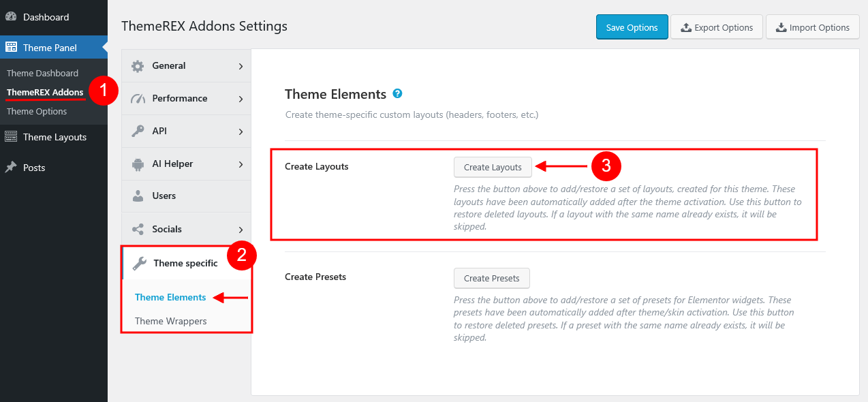The image size is (868, 402).
Task: Click the Export Options button
Action: 715,28
